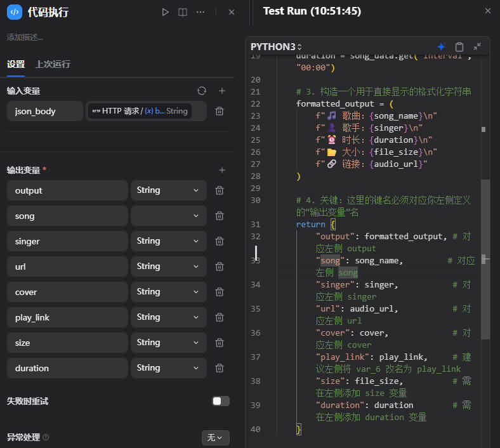
Task: Edit the json_body variable name field
Action: coord(45,111)
